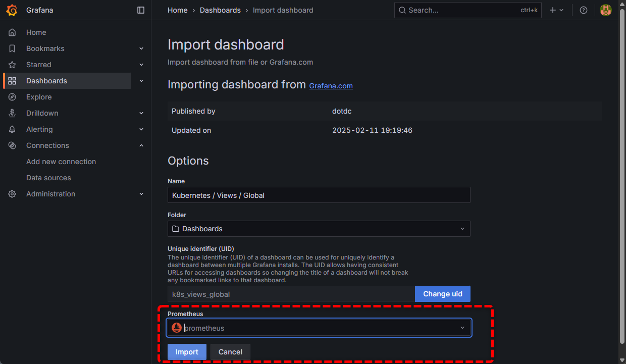Click Import dashboard in the breadcrumb
The width and height of the screenshot is (626, 364).
click(x=283, y=10)
